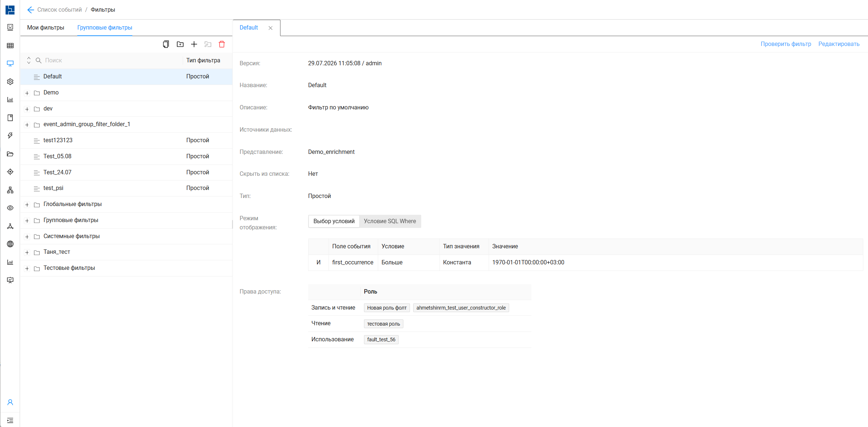Open the presentation board sidebar icon
Image resolution: width=868 pixels, height=427 pixels.
pos(10,280)
